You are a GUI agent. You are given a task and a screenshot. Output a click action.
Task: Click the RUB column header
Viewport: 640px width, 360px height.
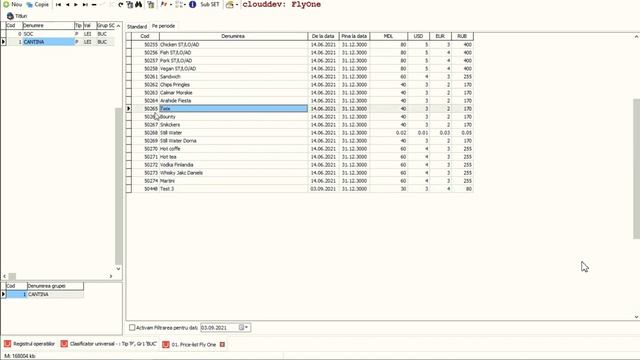(x=462, y=36)
